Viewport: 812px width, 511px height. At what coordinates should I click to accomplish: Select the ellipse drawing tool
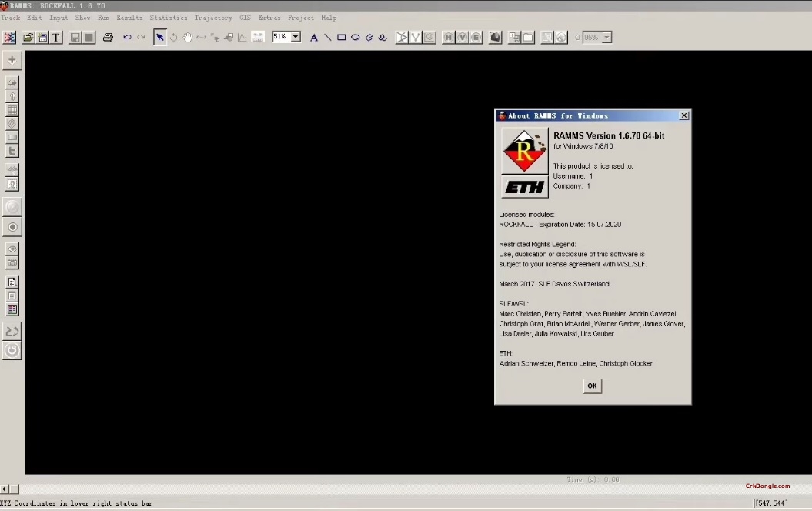click(x=355, y=36)
